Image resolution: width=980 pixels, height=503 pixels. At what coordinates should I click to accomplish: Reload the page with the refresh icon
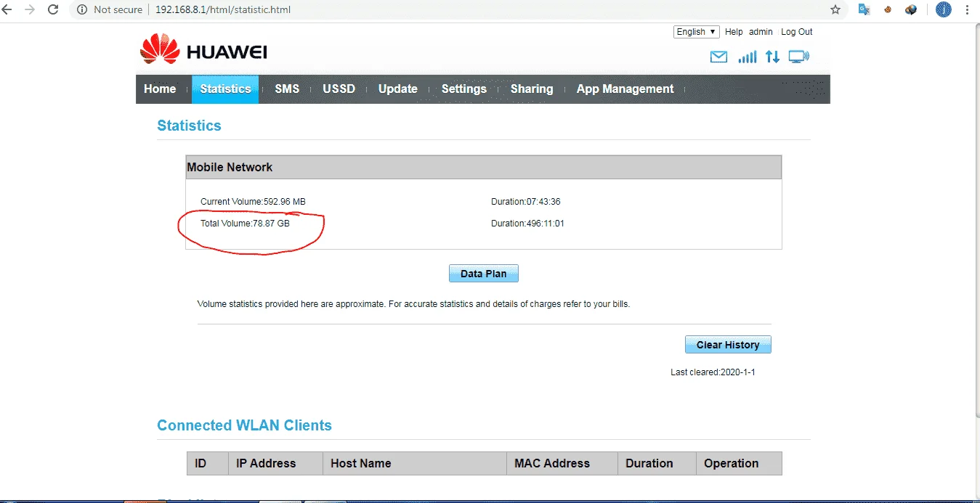(53, 10)
